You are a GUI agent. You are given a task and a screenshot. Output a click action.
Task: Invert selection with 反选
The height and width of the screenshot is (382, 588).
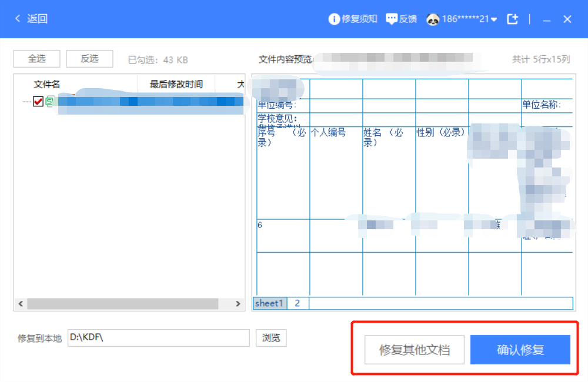click(89, 59)
